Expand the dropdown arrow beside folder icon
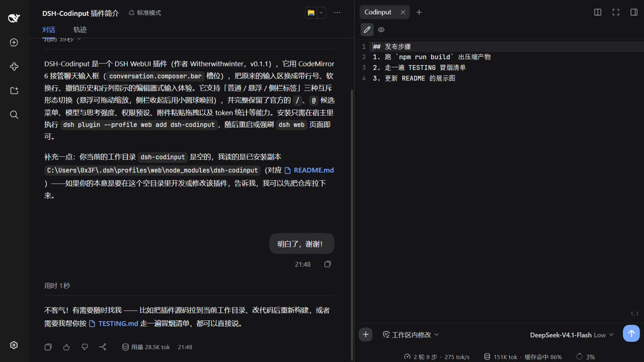Image resolution: width=644 pixels, height=362 pixels. [x=321, y=13]
